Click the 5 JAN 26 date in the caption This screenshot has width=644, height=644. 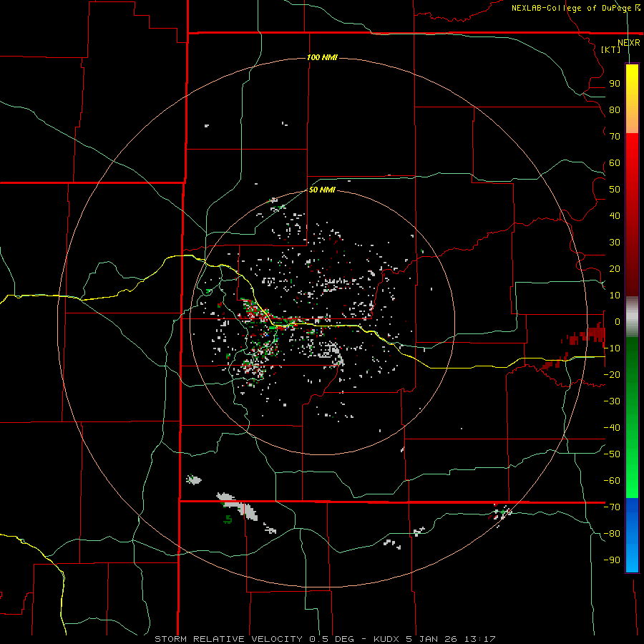point(431,639)
